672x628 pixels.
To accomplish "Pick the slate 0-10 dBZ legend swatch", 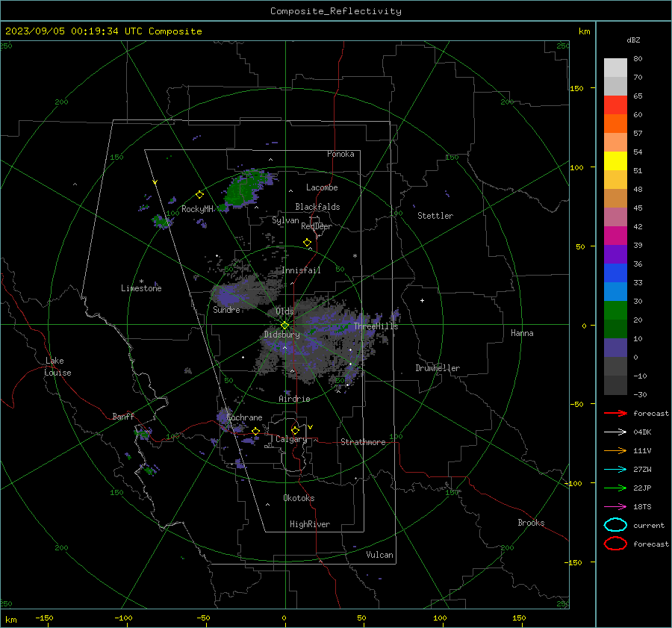I will click(615, 347).
